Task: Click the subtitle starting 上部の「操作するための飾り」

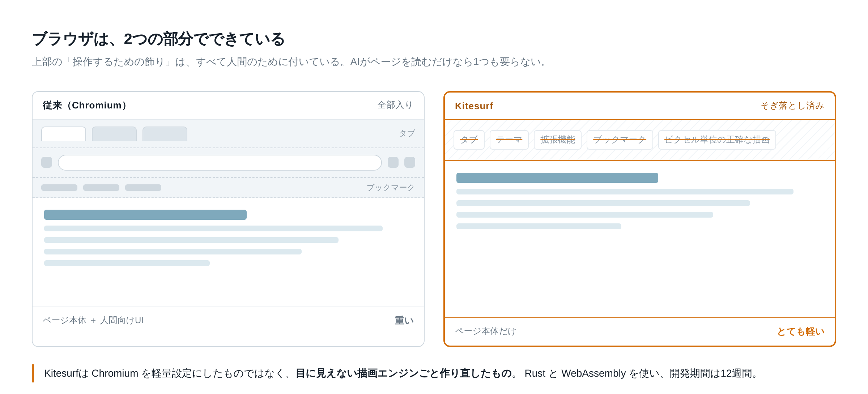Action: 291,62
